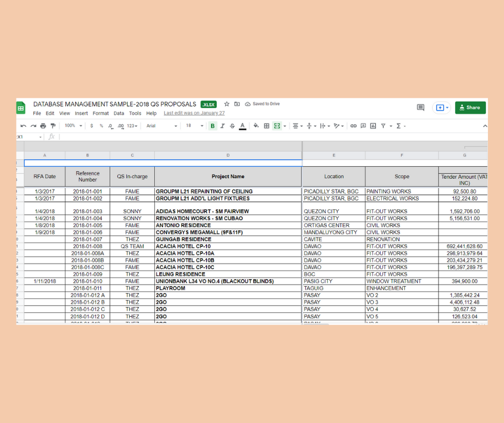Toggle Strikethrough formatting

pos(232,126)
